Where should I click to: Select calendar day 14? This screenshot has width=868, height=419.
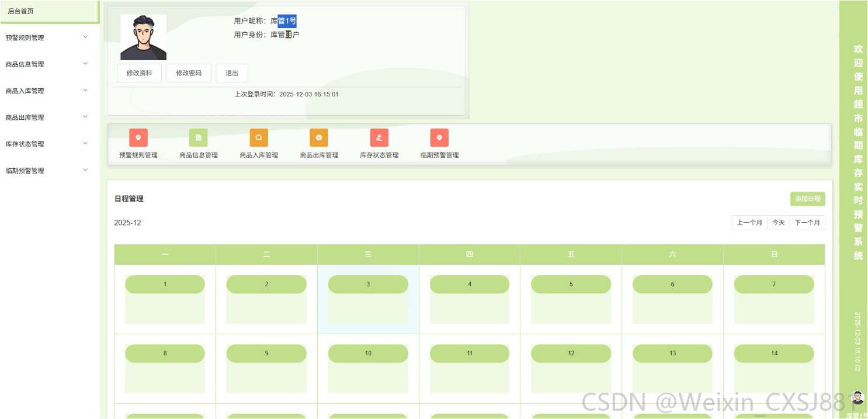(774, 354)
